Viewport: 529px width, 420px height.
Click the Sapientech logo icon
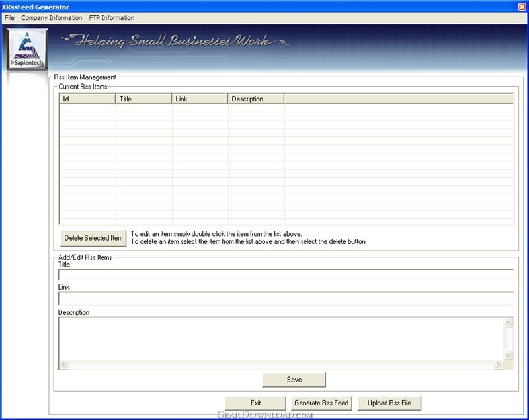pyautogui.click(x=27, y=49)
